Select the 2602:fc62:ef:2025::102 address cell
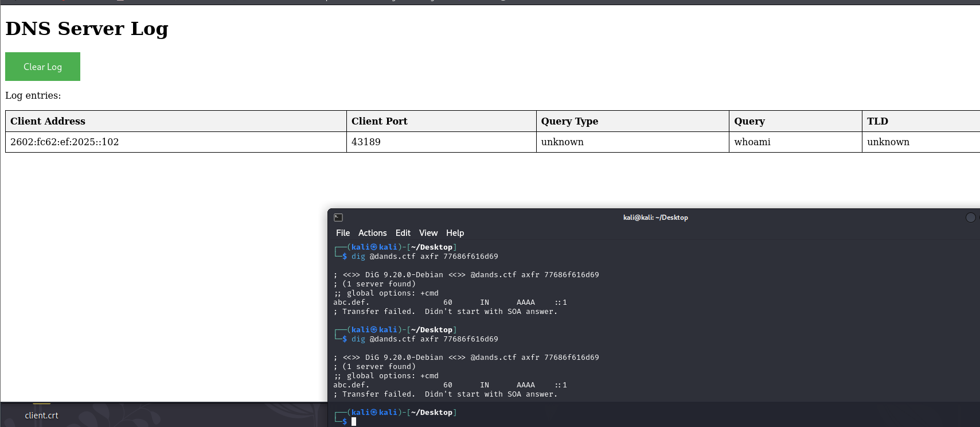This screenshot has width=980, height=427. 65,142
